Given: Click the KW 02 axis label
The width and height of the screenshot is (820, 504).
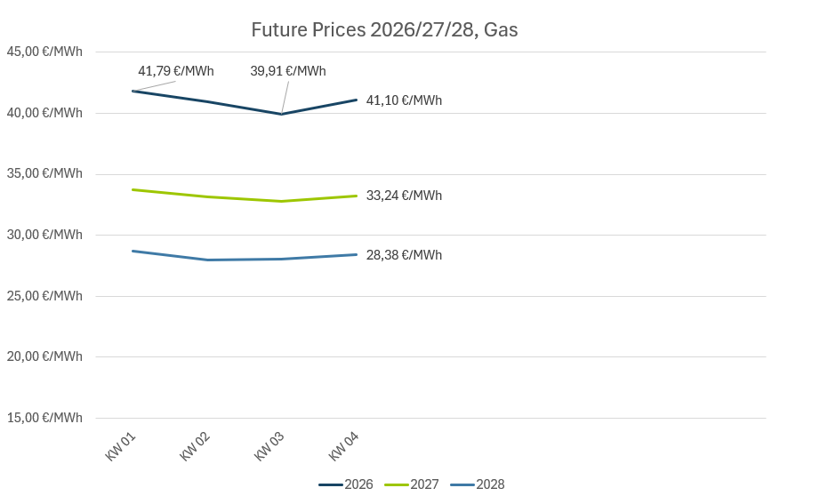Looking at the screenshot, I should pos(196,445).
